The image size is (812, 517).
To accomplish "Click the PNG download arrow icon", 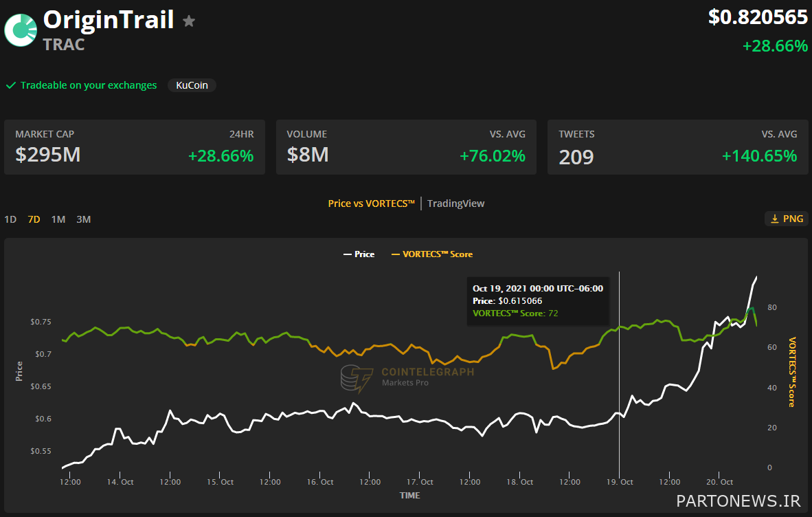I will [x=775, y=219].
